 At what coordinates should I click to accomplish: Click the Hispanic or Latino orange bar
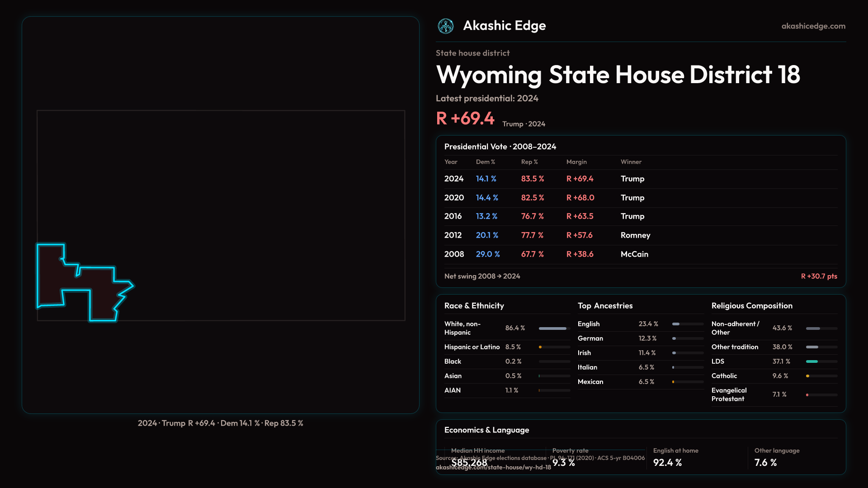tap(541, 347)
